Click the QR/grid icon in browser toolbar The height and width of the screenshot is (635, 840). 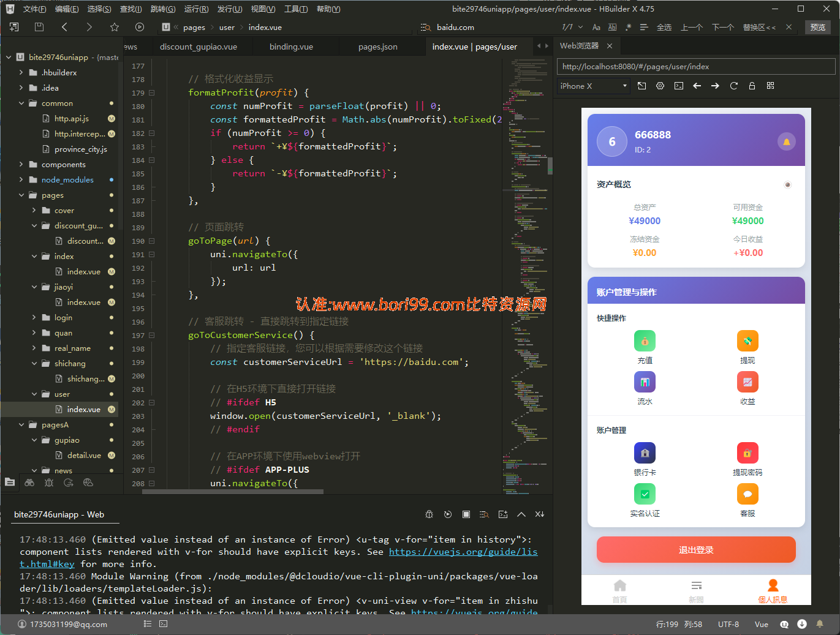(x=770, y=86)
